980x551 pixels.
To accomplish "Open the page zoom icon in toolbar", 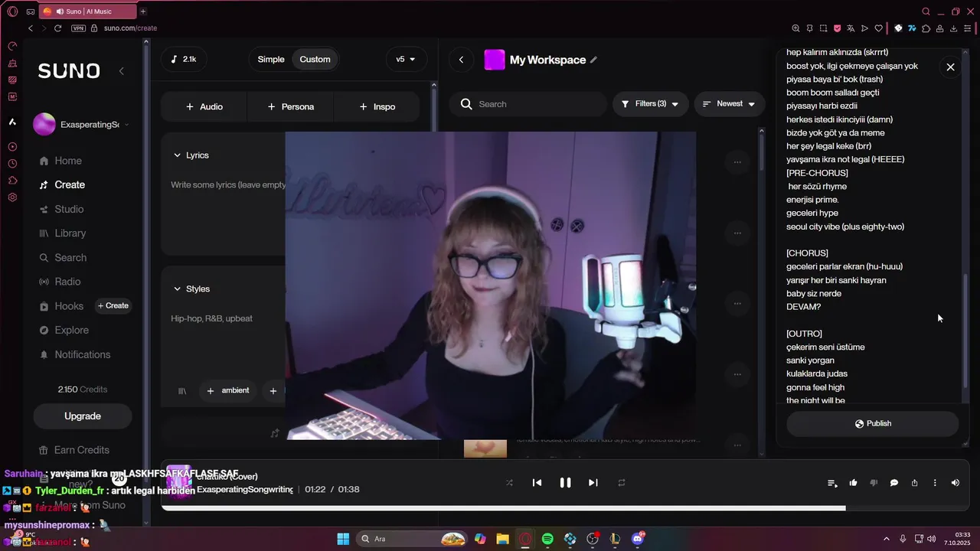I will (795, 28).
